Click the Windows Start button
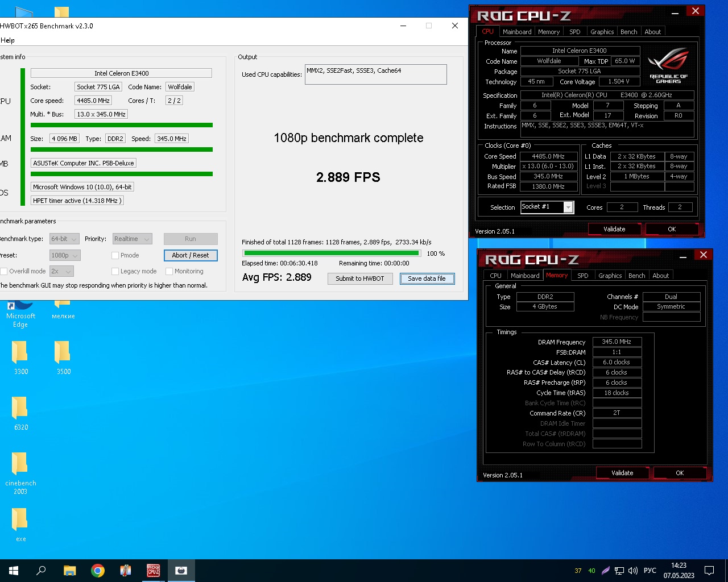This screenshot has height=582, width=728. coord(14,571)
